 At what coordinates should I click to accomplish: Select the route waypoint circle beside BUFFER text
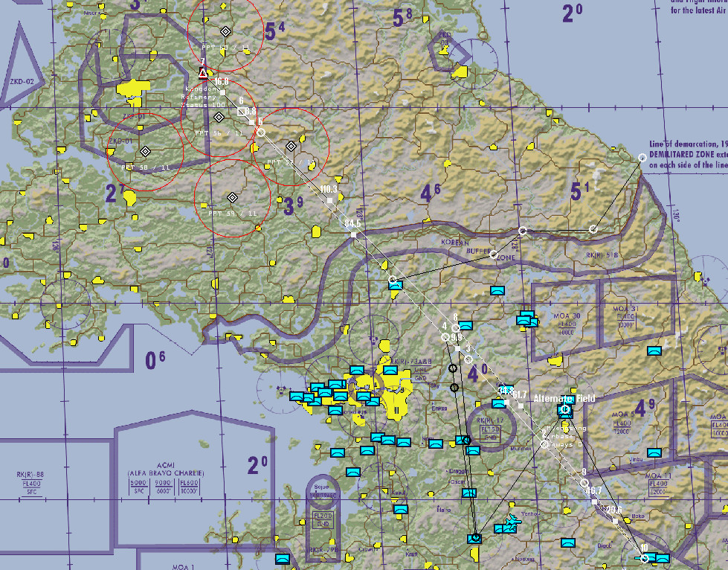coord(494,254)
